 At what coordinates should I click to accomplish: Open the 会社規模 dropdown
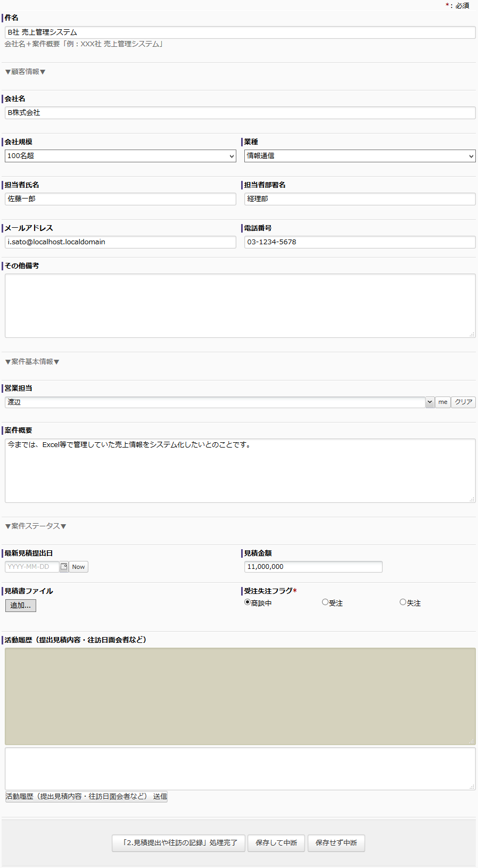[x=120, y=156]
